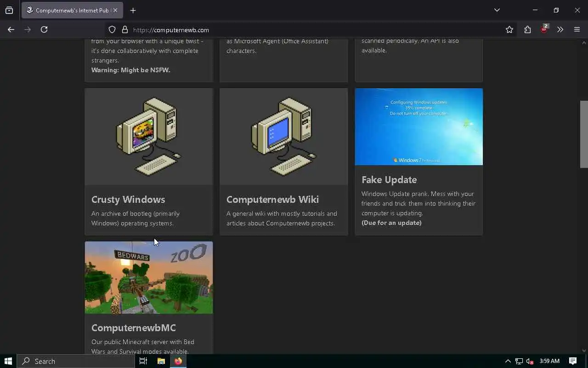The image size is (588, 368).
Task: Open File Explorer from taskbar
Action: click(x=161, y=361)
